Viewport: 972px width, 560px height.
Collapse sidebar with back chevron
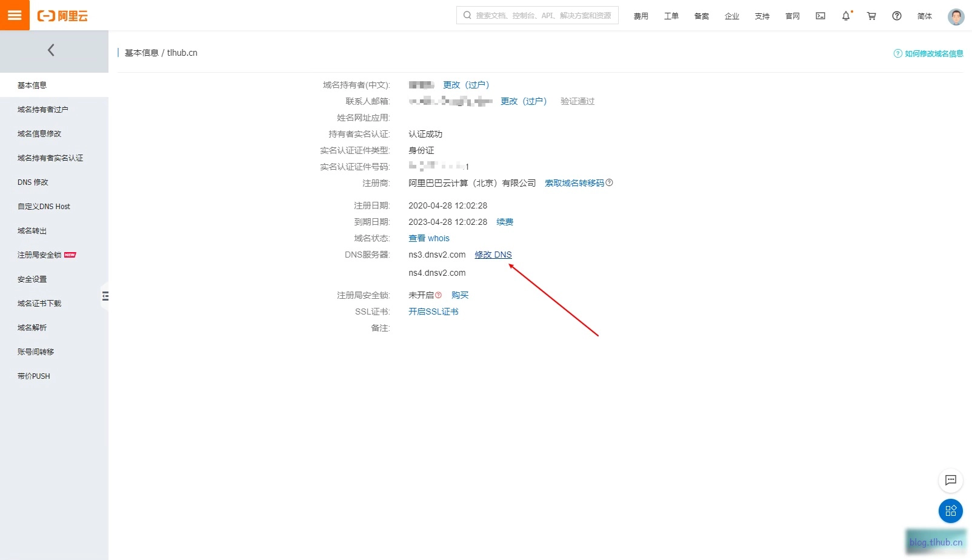point(51,50)
